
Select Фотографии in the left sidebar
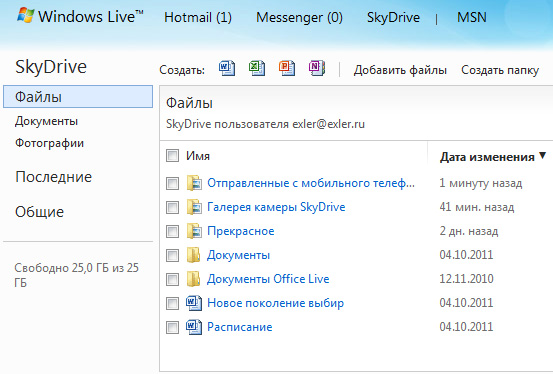[49, 143]
